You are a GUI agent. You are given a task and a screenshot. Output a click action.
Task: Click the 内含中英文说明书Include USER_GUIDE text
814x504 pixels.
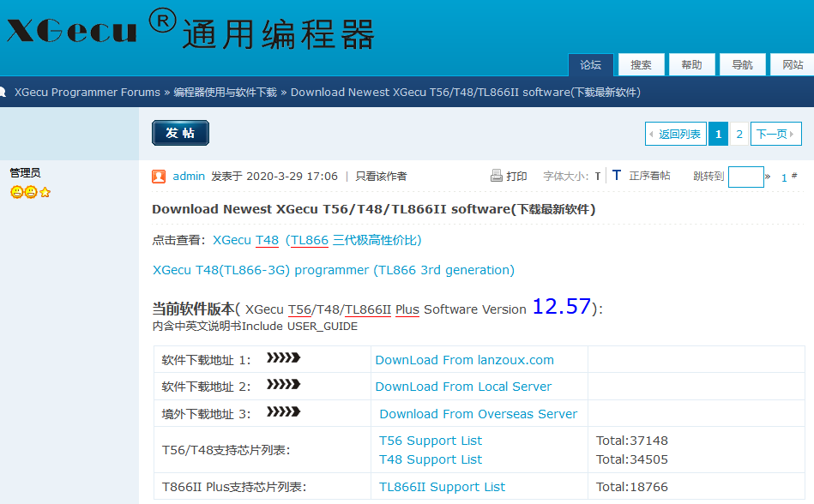tap(255, 327)
